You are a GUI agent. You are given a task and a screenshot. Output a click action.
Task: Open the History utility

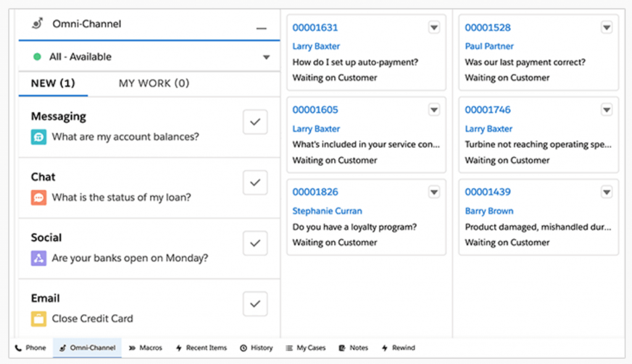(x=256, y=347)
